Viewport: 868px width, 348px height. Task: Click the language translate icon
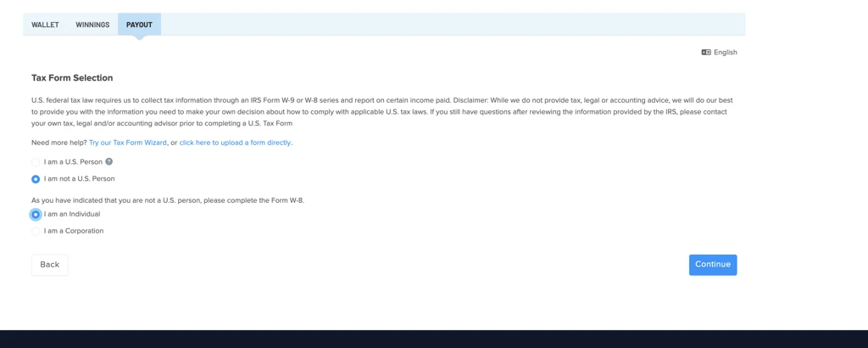(x=706, y=52)
